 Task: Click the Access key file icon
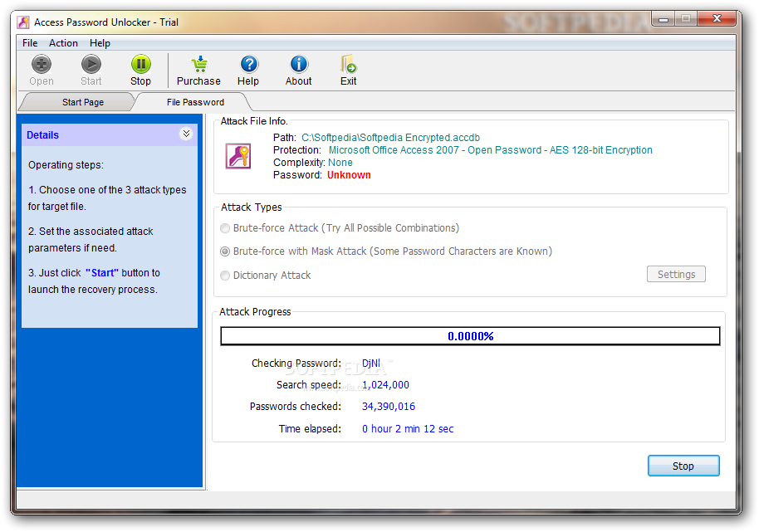click(238, 156)
